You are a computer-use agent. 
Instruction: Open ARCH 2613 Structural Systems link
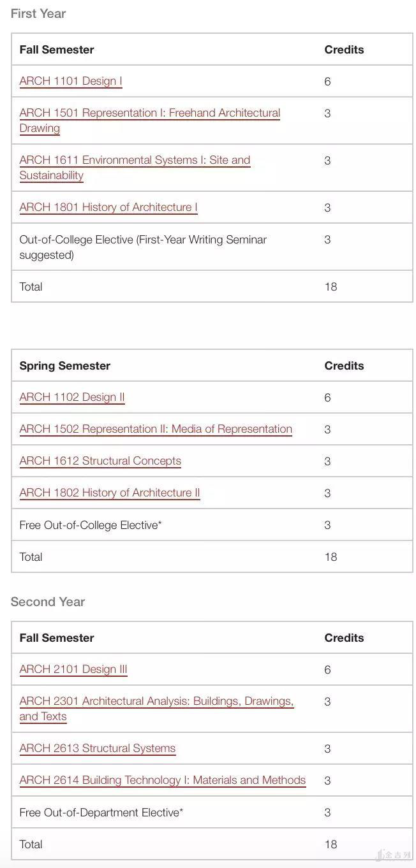97,748
